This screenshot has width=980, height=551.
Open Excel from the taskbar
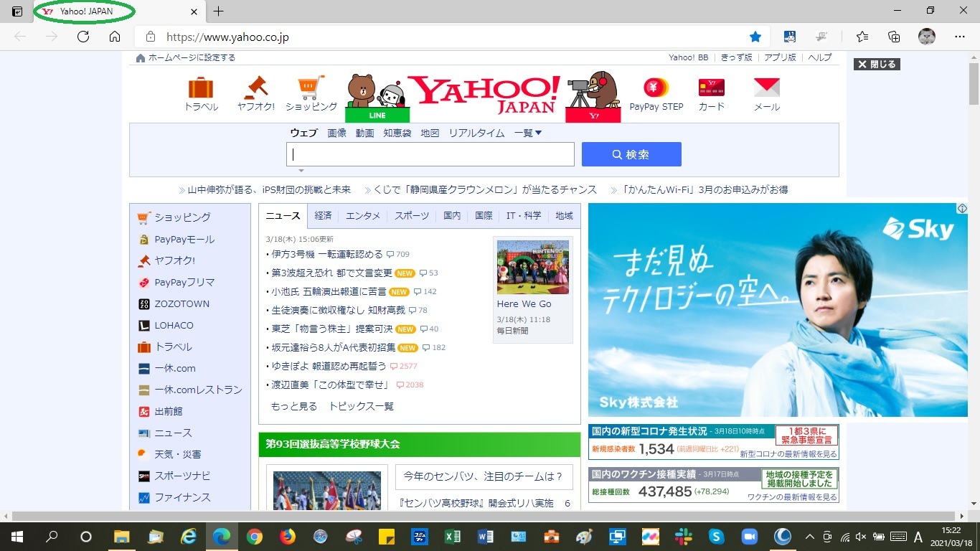pos(453,537)
